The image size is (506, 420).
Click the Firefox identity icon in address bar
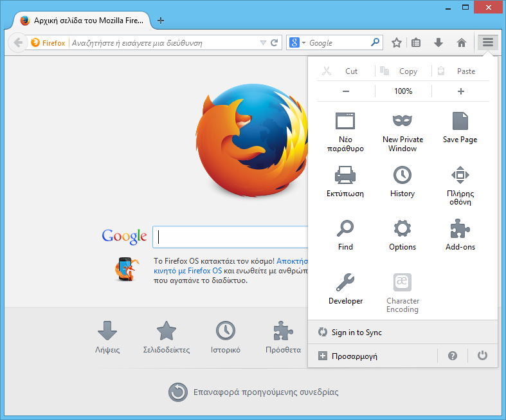pyautogui.click(x=48, y=42)
